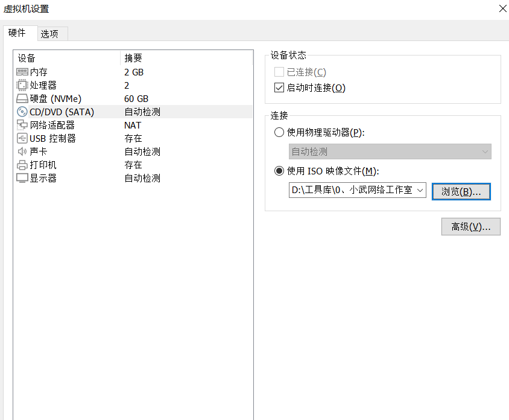Click the display (显示器) monitor icon
The height and width of the screenshot is (420, 509).
point(22,178)
